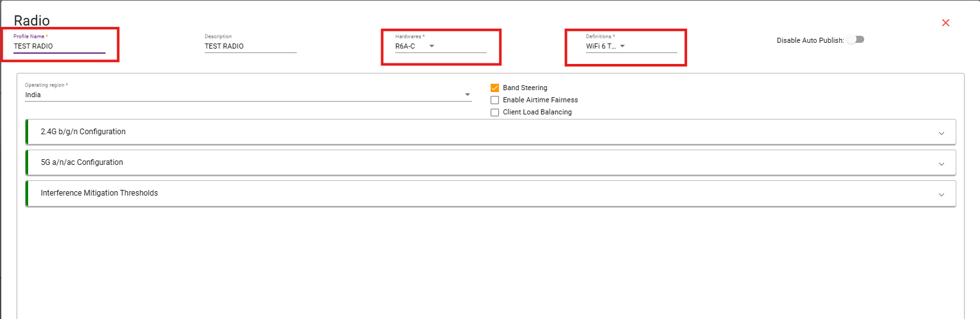Screen dimensions: 980x319
Task: Click the Band Steering label text
Action: pos(525,88)
